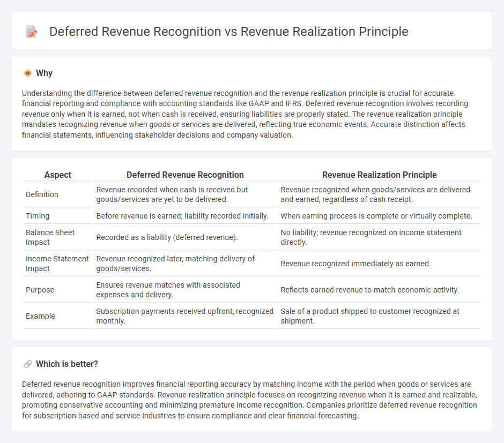Click the paragraph starting 'Deferred revenue recognition improves'

tap(249, 400)
